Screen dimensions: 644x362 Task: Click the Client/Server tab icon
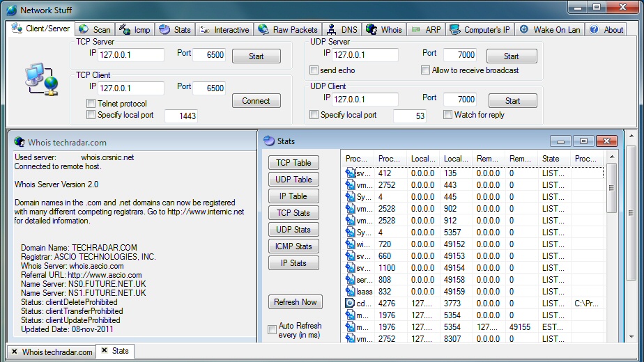point(17,28)
